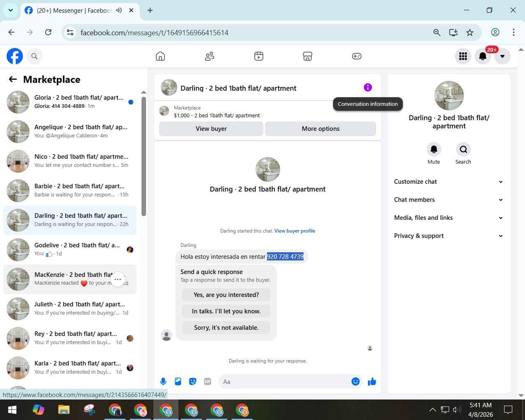Send a voice clip with microphone icon
The height and width of the screenshot is (420, 525).
pyautogui.click(x=163, y=382)
